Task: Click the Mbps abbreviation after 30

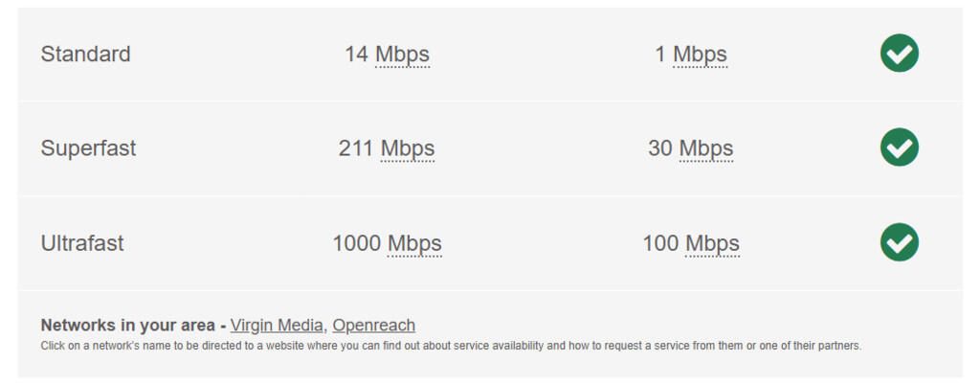Action: (x=706, y=148)
